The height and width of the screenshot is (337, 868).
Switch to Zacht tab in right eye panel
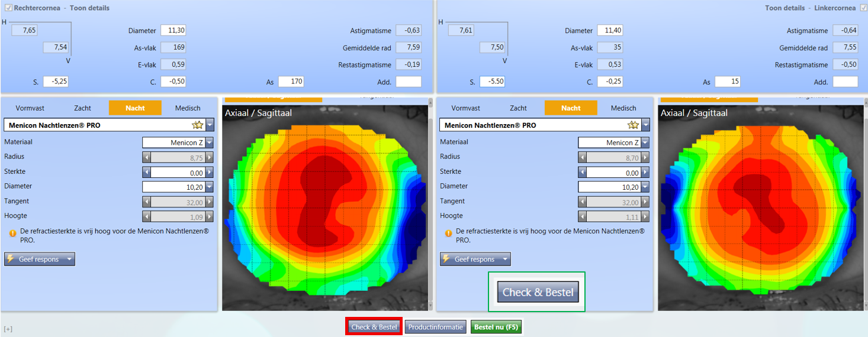82,108
